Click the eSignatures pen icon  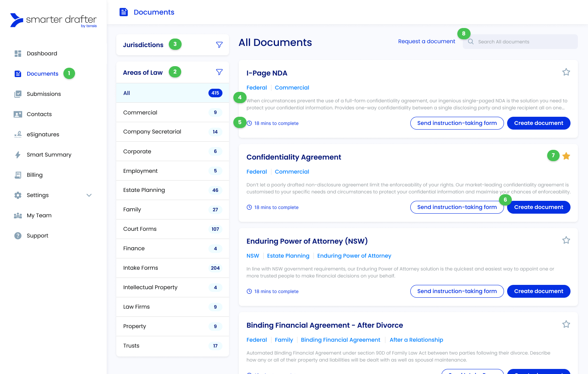click(x=18, y=134)
